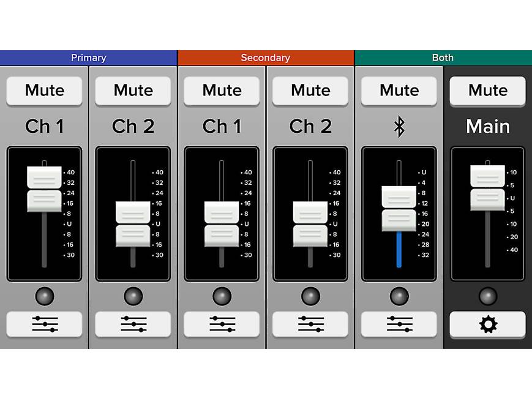Viewport: 532px width, 399px height.
Task: Mute Secondary Ch 2
Action: point(310,91)
